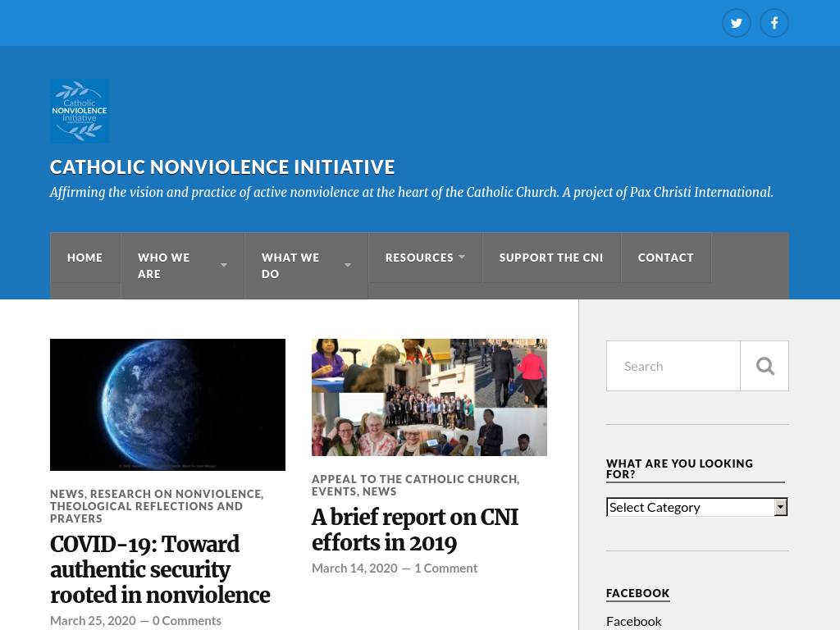Screen dimensions: 840x630
Task: Filter by Research on Nonviolence category
Action: coord(176,494)
